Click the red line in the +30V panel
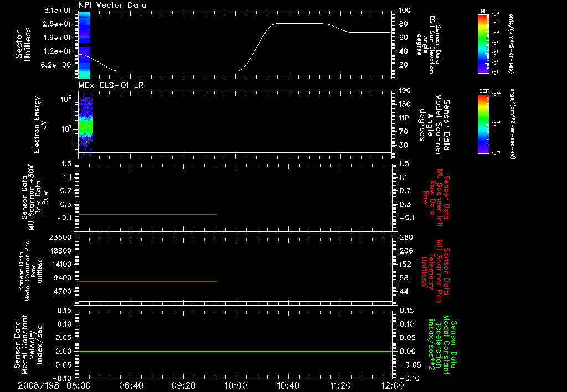 click(x=147, y=214)
